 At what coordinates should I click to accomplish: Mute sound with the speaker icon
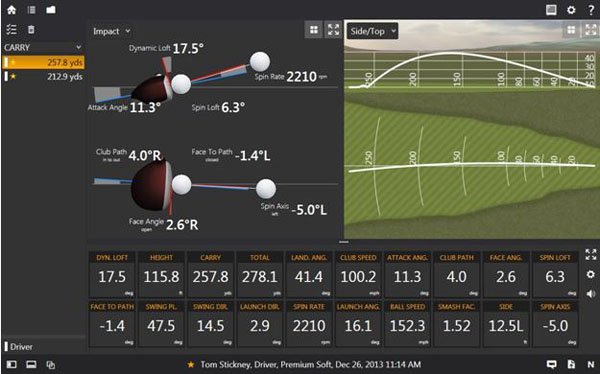tap(591, 294)
